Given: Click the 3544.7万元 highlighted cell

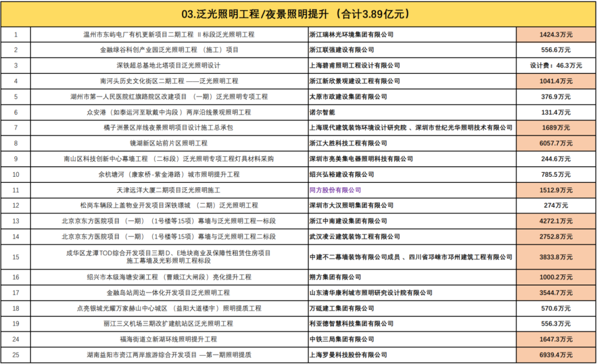Looking at the screenshot, I should pos(554,291).
